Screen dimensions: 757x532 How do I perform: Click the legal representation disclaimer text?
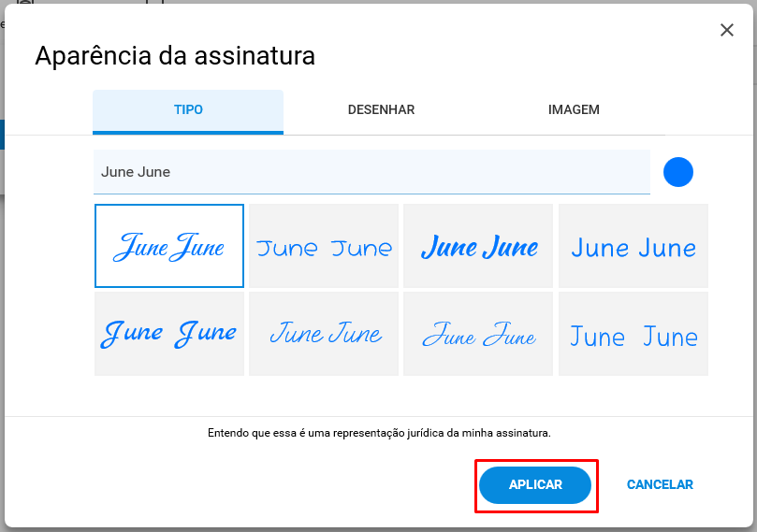coord(379,433)
